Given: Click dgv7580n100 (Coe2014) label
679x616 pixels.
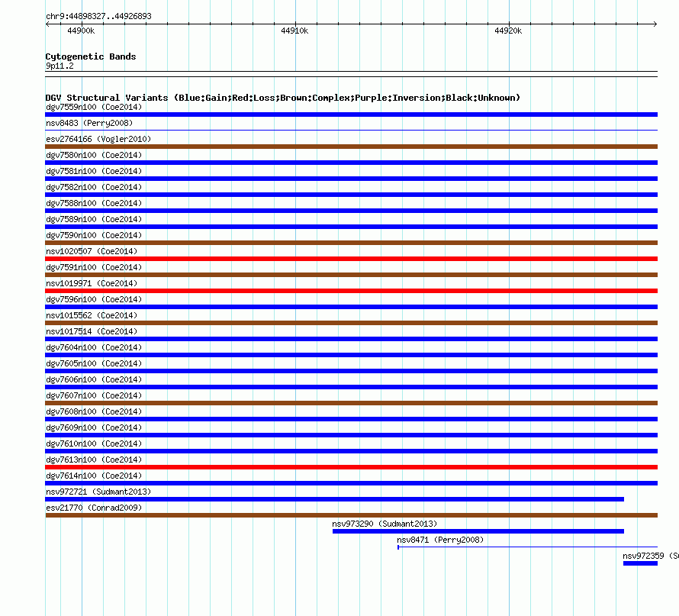Looking at the screenshot, I should 94,155.
